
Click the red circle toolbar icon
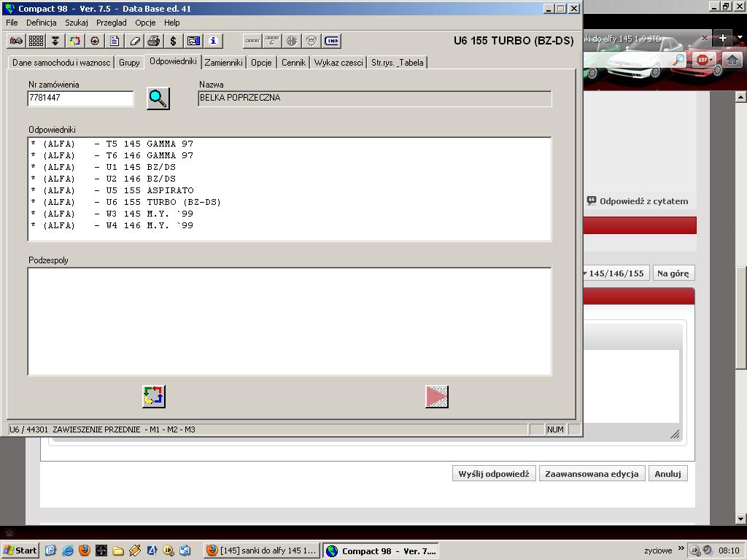coord(95,41)
